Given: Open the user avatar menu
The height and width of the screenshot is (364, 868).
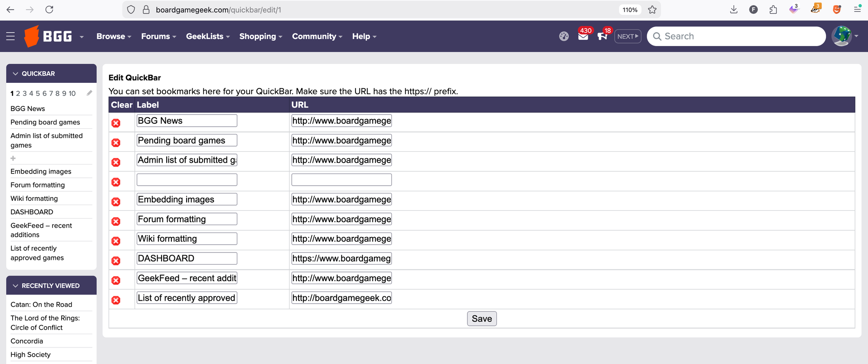Looking at the screenshot, I should pyautogui.click(x=845, y=36).
